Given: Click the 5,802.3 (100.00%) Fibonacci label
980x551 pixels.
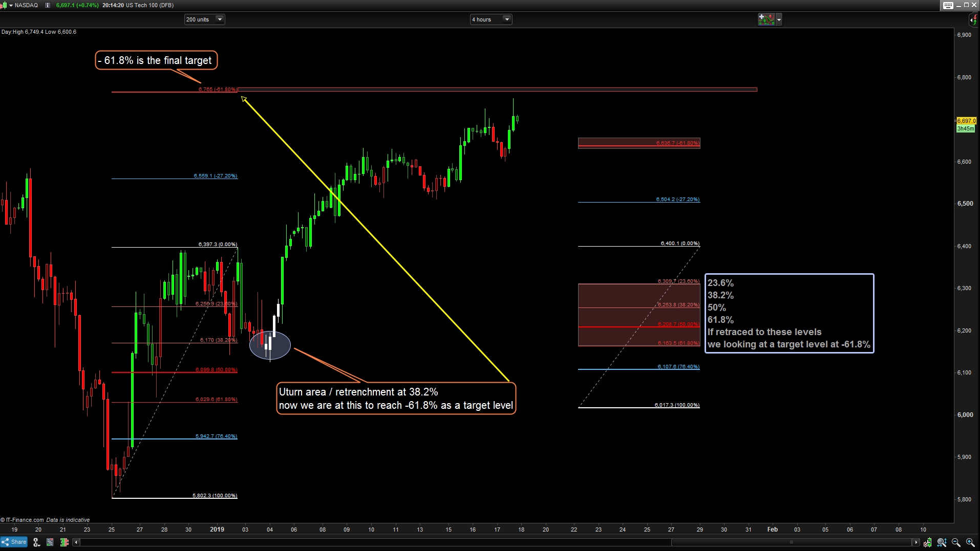Looking at the screenshot, I should [215, 496].
